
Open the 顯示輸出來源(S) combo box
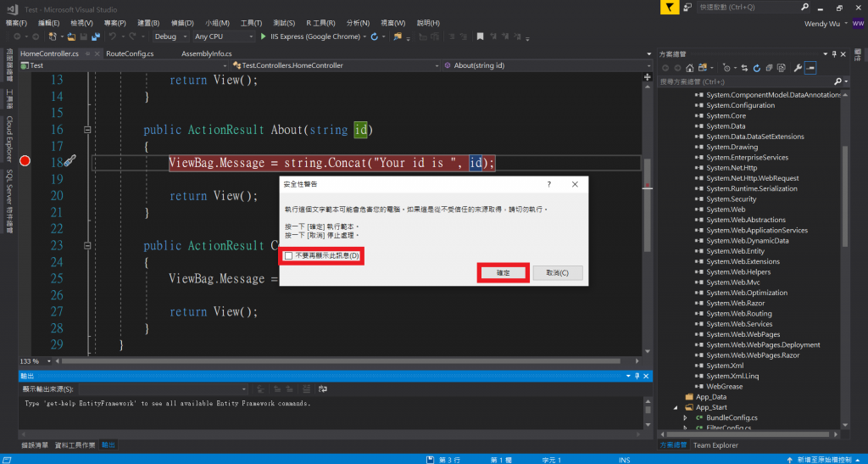[x=164, y=389]
